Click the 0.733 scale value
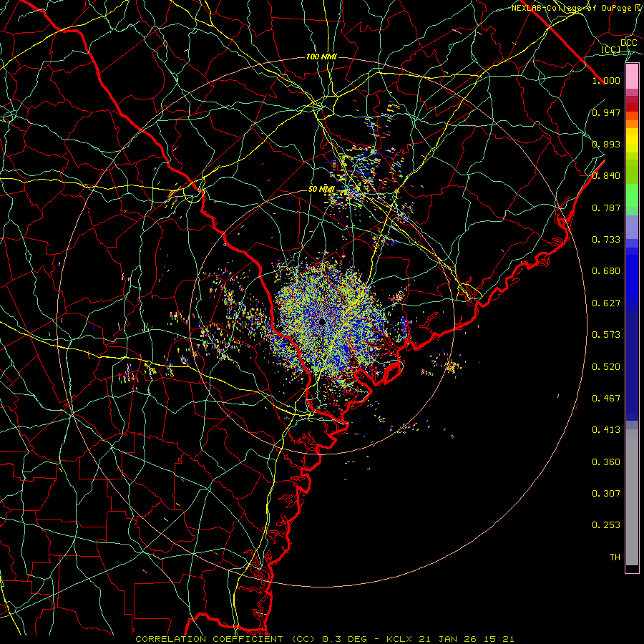The image size is (644, 644). tap(606, 240)
